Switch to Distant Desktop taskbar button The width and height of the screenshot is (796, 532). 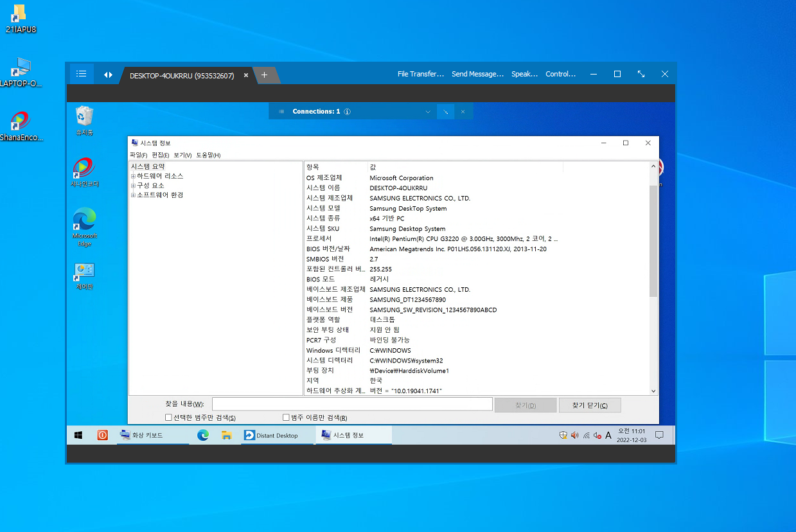(x=276, y=435)
